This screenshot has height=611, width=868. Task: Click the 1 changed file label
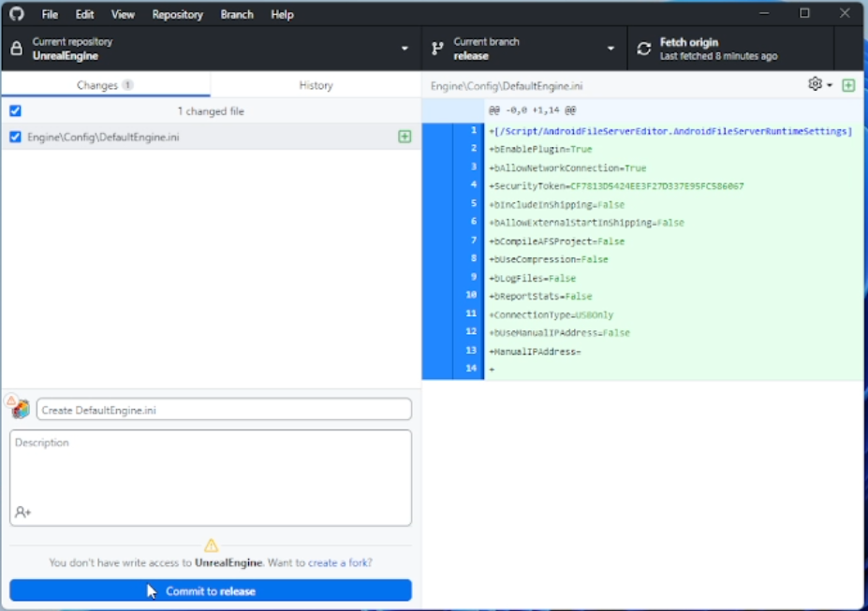click(211, 111)
